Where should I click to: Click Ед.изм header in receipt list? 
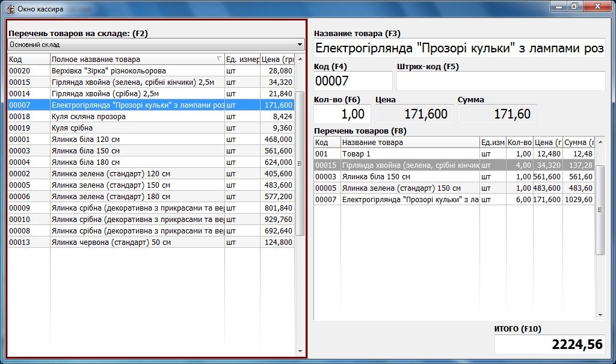[493, 143]
